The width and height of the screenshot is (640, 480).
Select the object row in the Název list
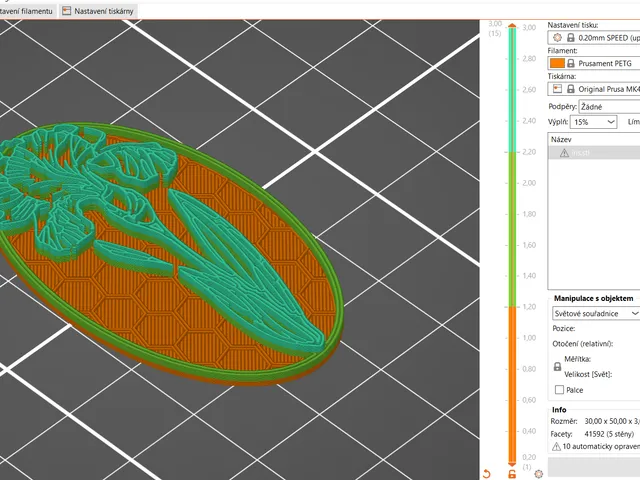[594, 153]
